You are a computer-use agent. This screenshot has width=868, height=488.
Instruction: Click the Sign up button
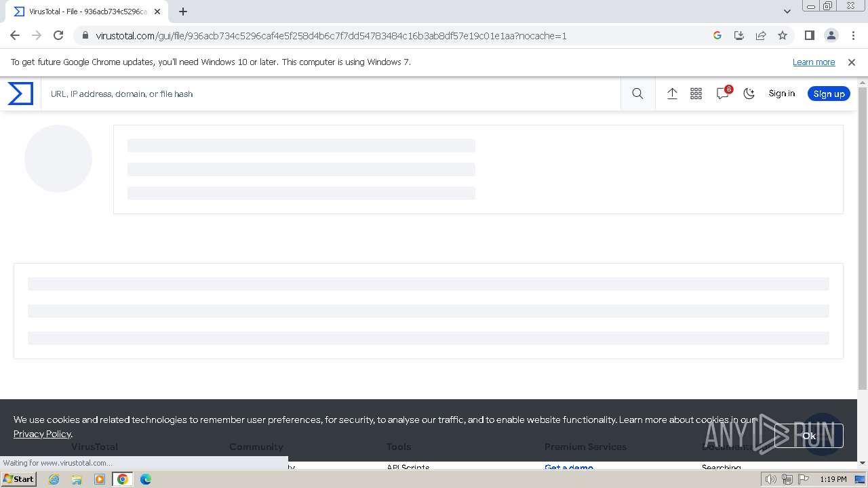[x=829, y=94]
